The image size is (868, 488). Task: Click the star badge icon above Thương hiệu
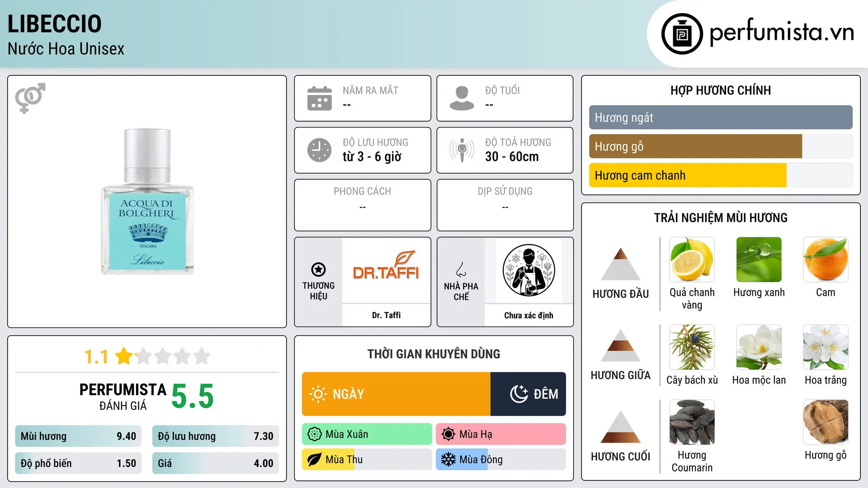tap(318, 269)
